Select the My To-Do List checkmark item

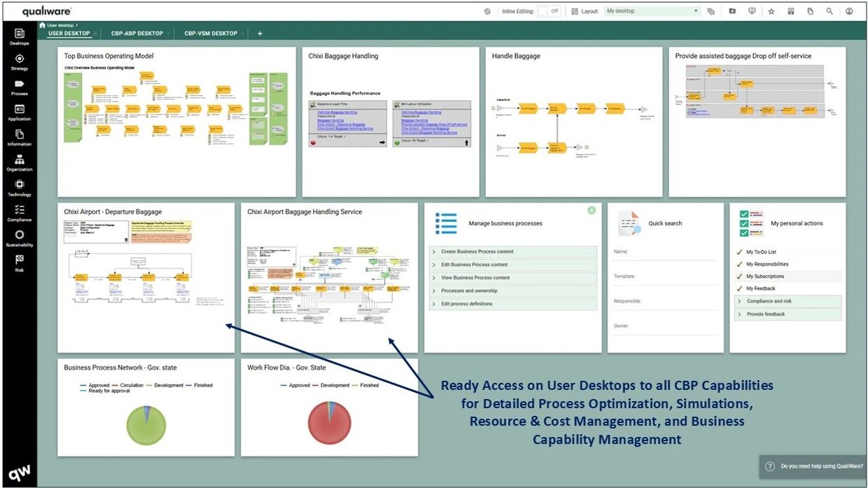point(761,252)
